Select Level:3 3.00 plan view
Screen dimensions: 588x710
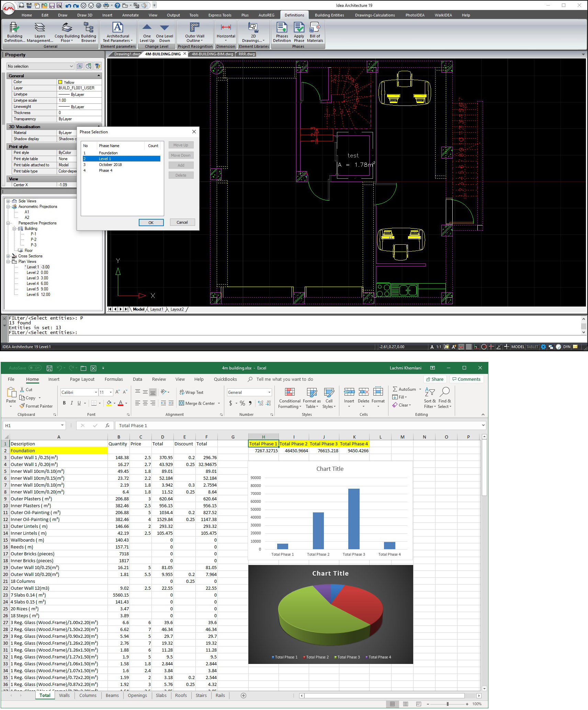pos(37,278)
